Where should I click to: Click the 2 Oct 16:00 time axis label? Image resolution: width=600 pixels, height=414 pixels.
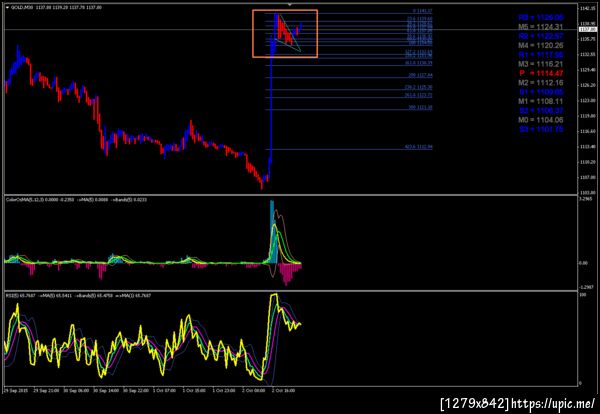point(283,391)
